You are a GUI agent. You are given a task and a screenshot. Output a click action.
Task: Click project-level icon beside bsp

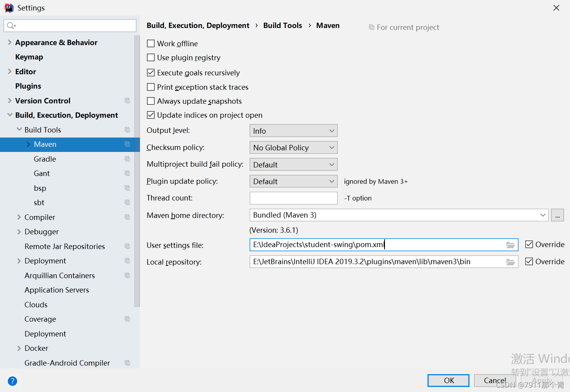coord(127,188)
